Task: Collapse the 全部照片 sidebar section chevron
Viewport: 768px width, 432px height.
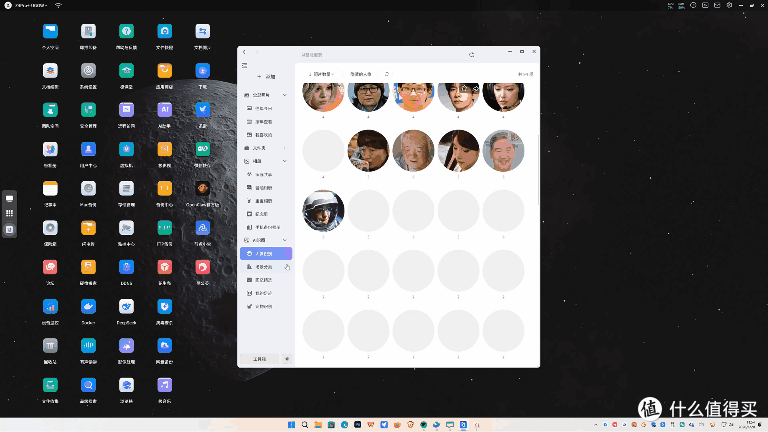Action: coord(285,95)
